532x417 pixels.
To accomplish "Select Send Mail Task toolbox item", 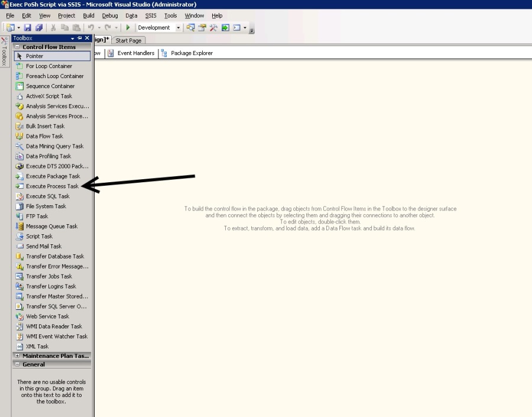I will 52,246.
